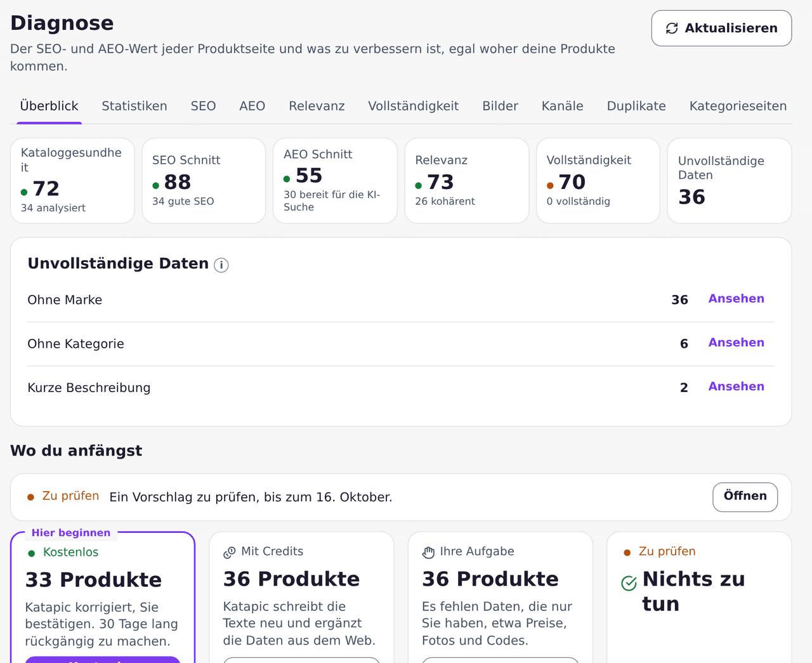Select the Mit Credits card
This screenshot has width=812, height=663.
coord(301,598)
